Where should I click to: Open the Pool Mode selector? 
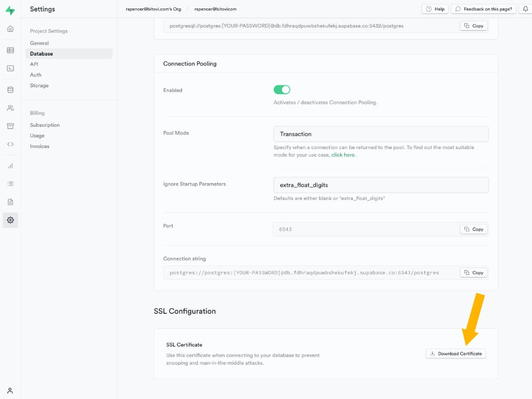tap(381, 134)
